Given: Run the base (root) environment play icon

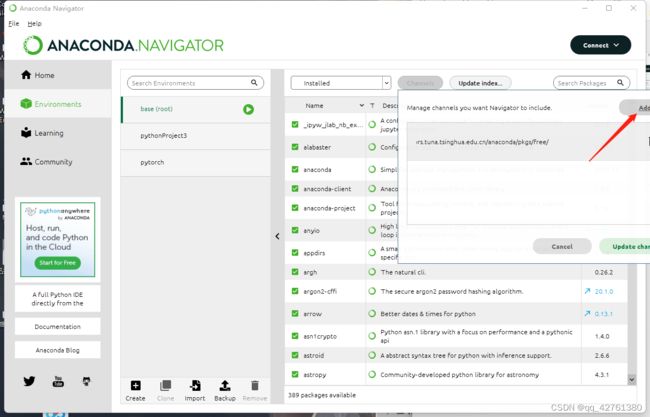Looking at the screenshot, I should 248,109.
